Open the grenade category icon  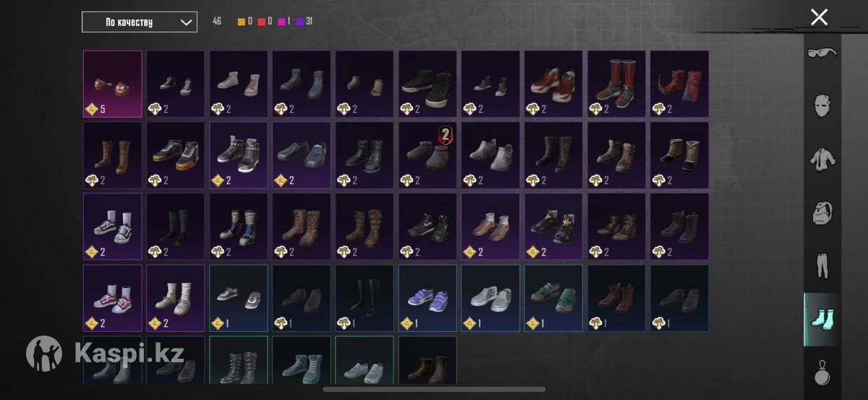tap(822, 372)
